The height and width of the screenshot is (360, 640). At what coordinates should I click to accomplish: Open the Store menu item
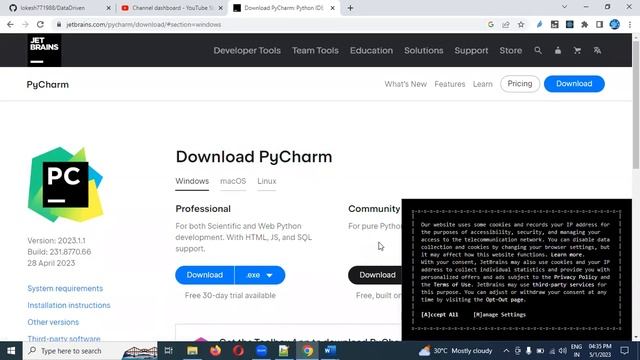(x=511, y=51)
